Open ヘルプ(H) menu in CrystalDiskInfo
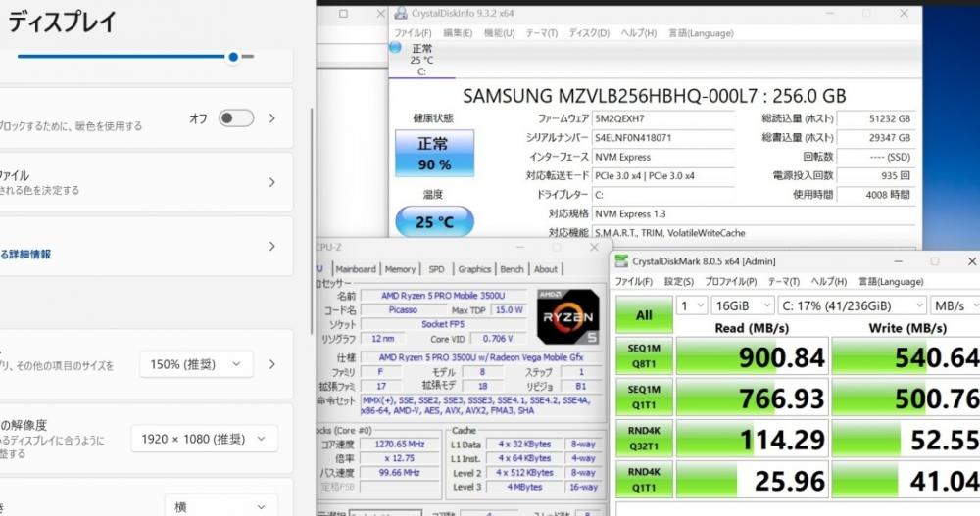This screenshot has height=516, width=980. pyautogui.click(x=639, y=33)
